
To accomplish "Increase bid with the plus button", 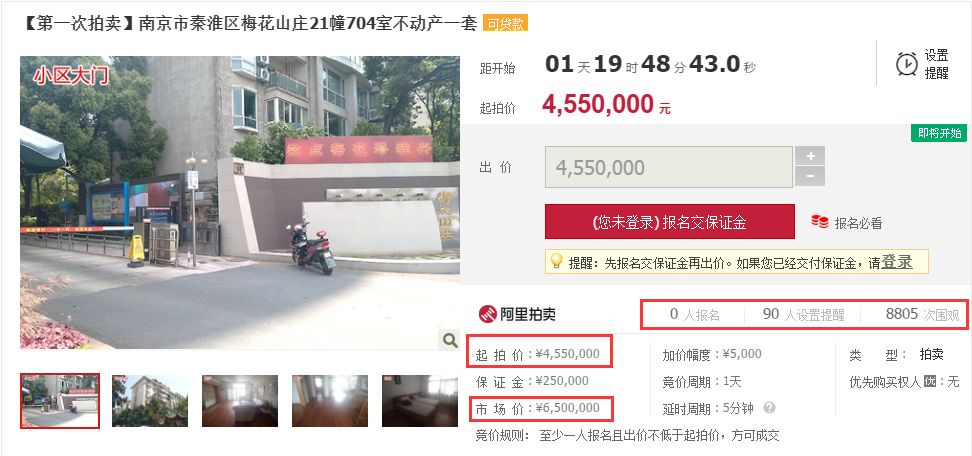I will click(x=810, y=156).
